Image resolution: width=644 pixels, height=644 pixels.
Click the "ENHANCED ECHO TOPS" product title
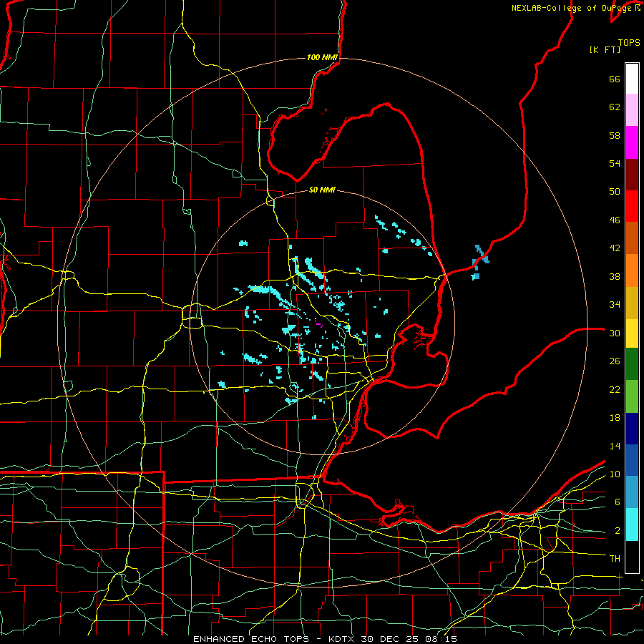pyautogui.click(x=251, y=639)
